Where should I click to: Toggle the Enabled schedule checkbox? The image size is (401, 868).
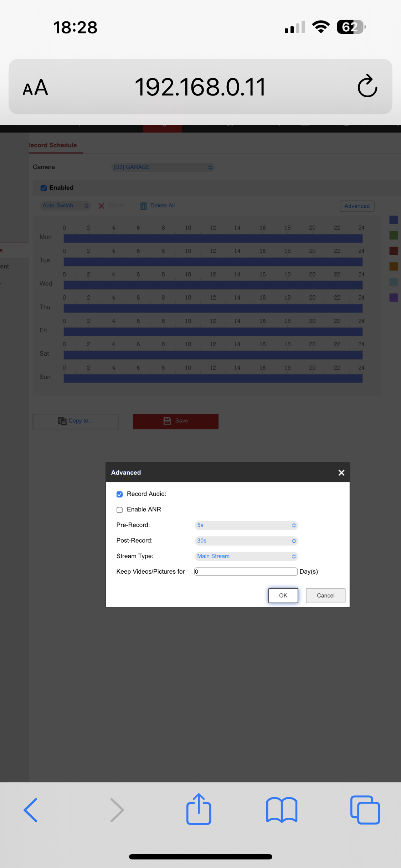pyautogui.click(x=44, y=188)
